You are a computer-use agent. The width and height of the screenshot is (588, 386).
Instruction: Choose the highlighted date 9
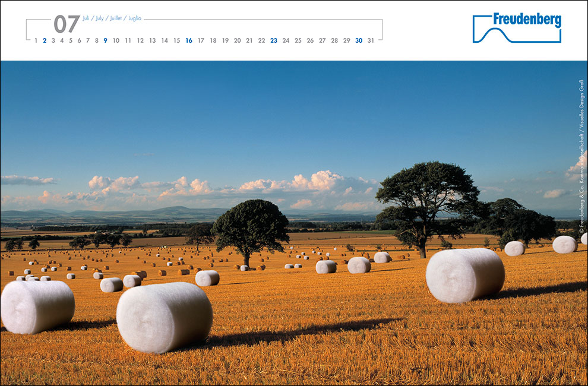click(x=105, y=40)
